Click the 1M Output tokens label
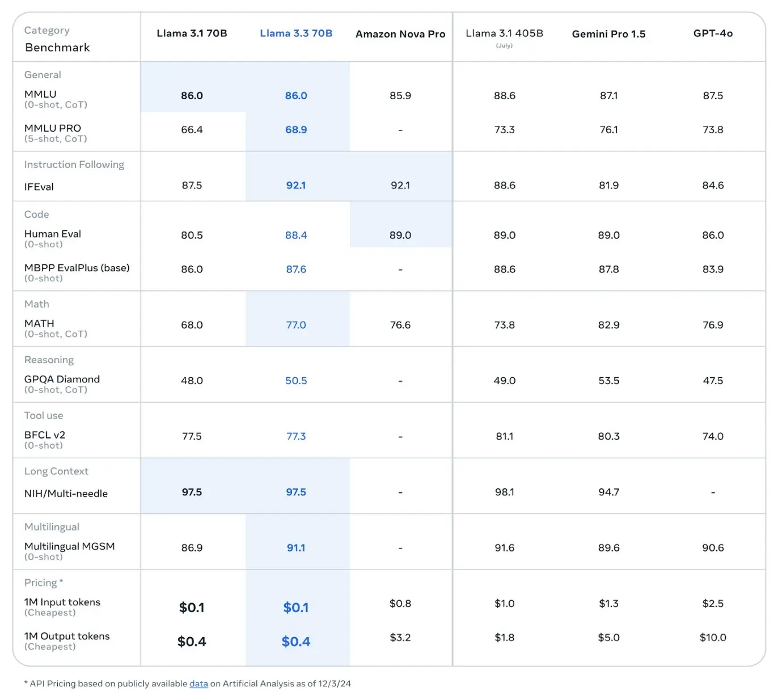 tap(67, 636)
